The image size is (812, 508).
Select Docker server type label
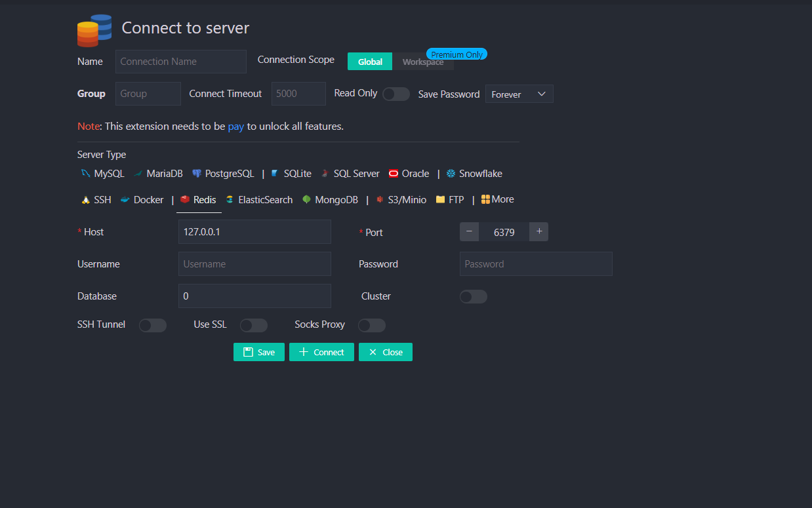tap(149, 200)
